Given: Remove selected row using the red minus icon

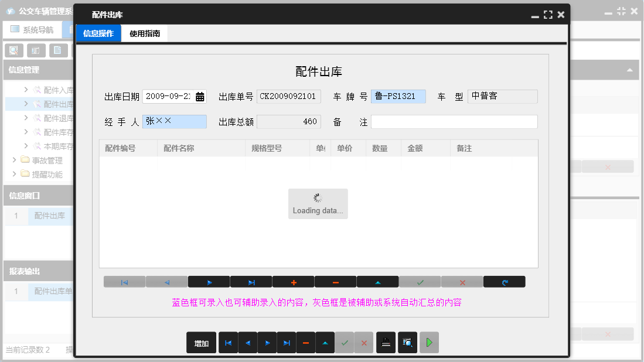Looking at the screenshot, I should [x=335, y=282].
